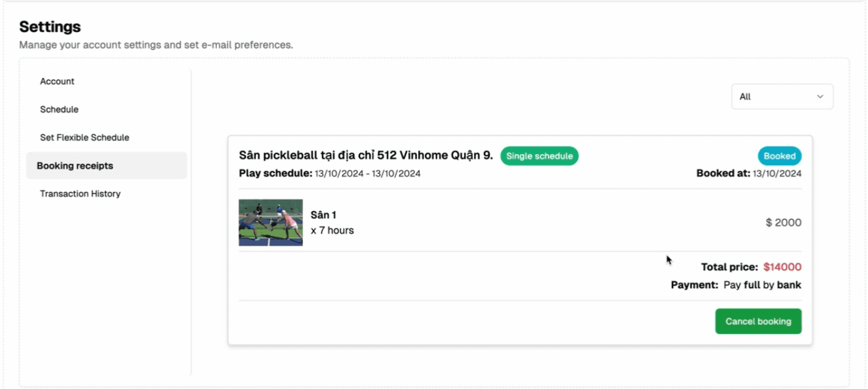Viewport: 868px width, 389px height.
Task: Open the Account settings section
Action: click(x=57, y=82)
